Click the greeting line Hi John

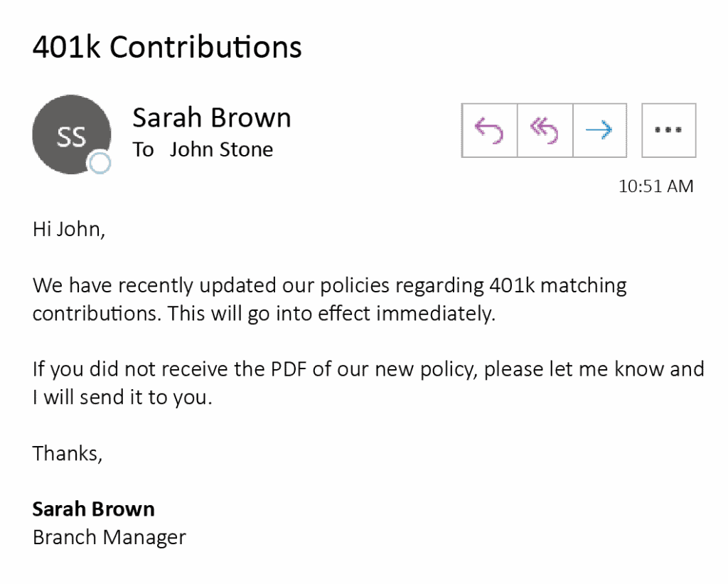click(68, 228)
